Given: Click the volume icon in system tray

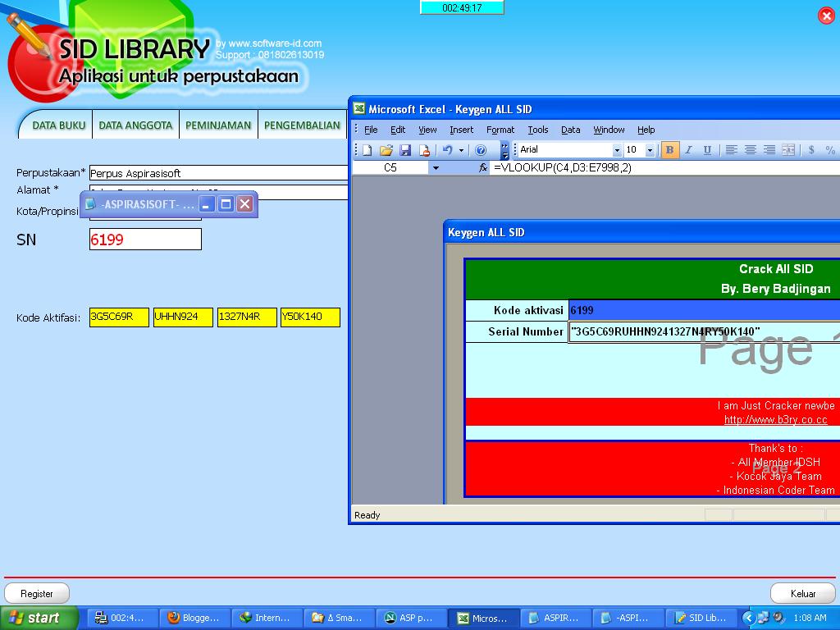Looking at the screenshot, I should 778,618.
